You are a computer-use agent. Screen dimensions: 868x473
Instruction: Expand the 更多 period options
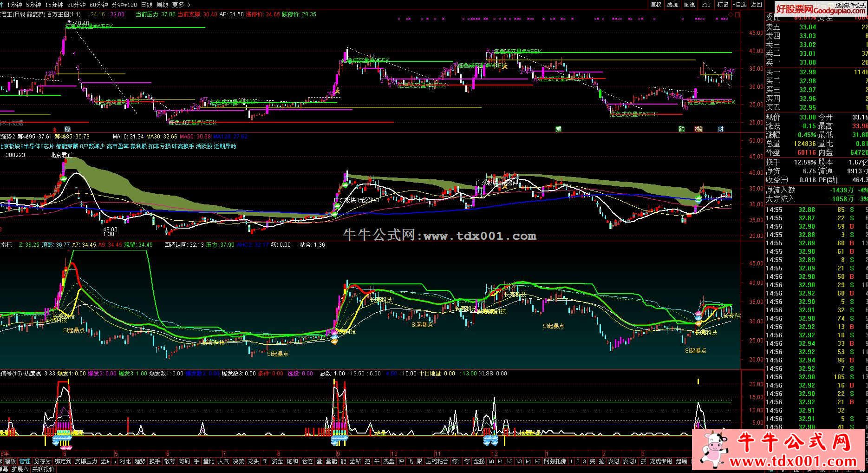coord(178,5)
